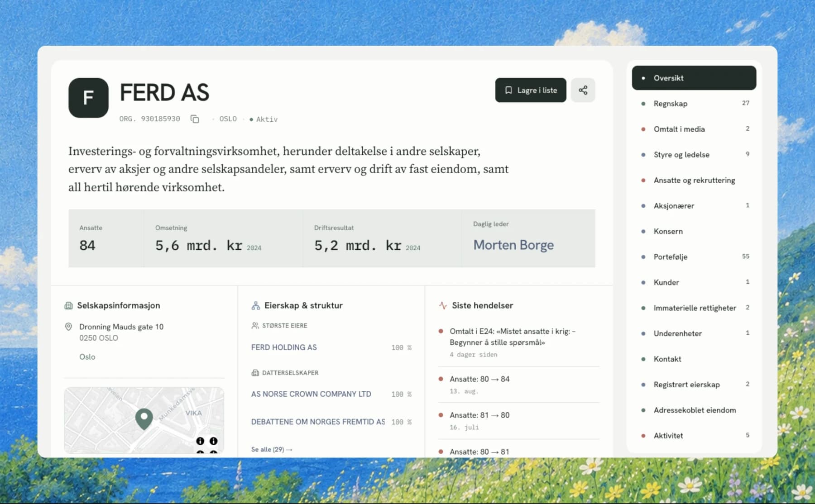Open Regnskap section in sidebar
The image size is (815, 504).
tap(694, 104)
